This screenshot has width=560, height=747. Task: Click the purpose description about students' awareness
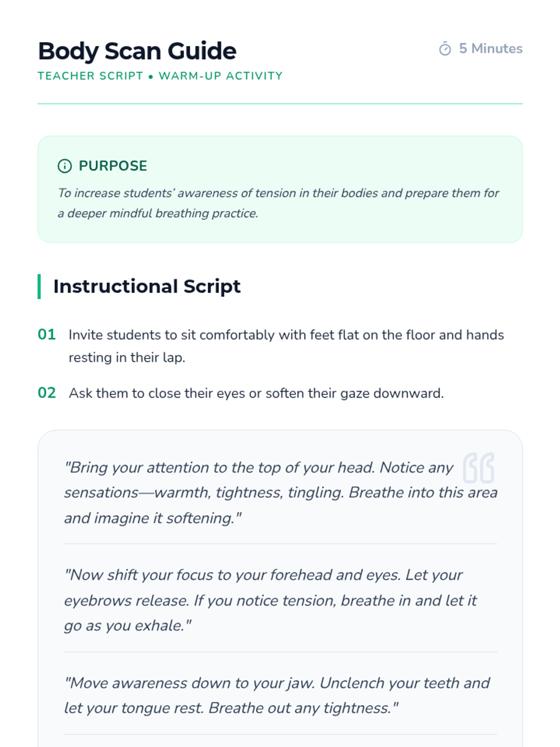[x=278, y=203]
